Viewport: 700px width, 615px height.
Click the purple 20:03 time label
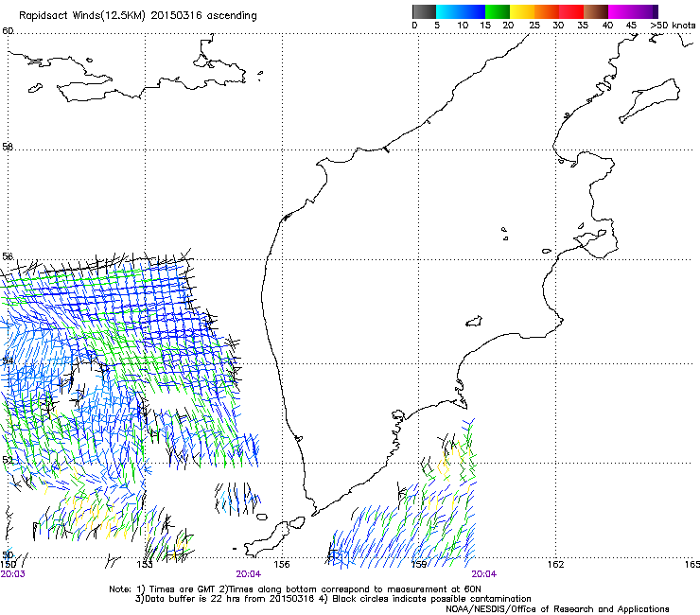[x=13, y=574]
